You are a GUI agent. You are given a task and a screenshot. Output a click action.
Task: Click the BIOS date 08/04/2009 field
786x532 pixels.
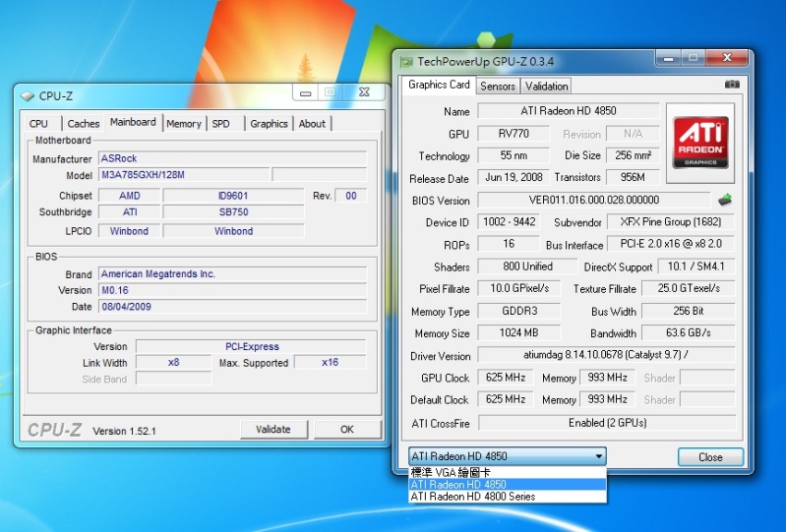tap(232, 307)
